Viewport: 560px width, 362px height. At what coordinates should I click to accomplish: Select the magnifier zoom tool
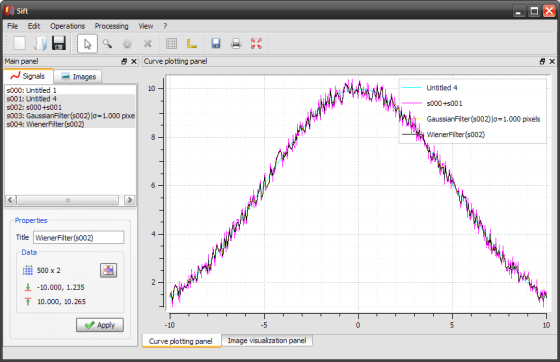(107, 44)
